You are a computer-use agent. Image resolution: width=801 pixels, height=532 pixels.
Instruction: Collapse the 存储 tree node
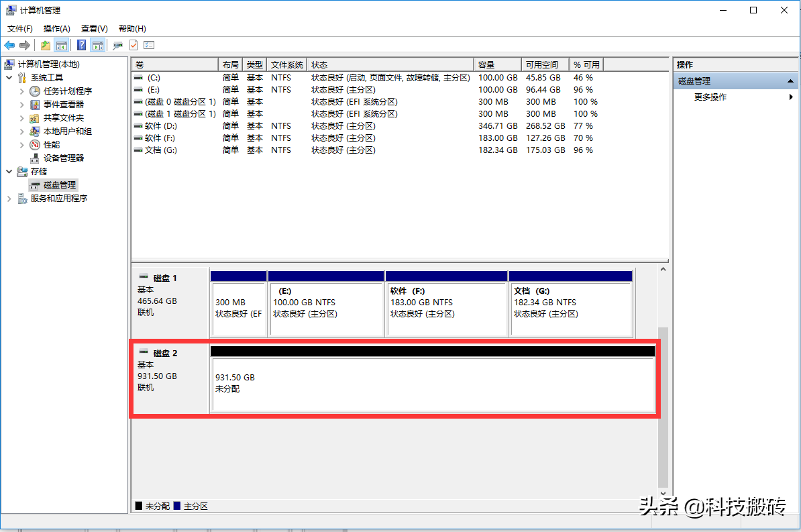pos(9,171)
